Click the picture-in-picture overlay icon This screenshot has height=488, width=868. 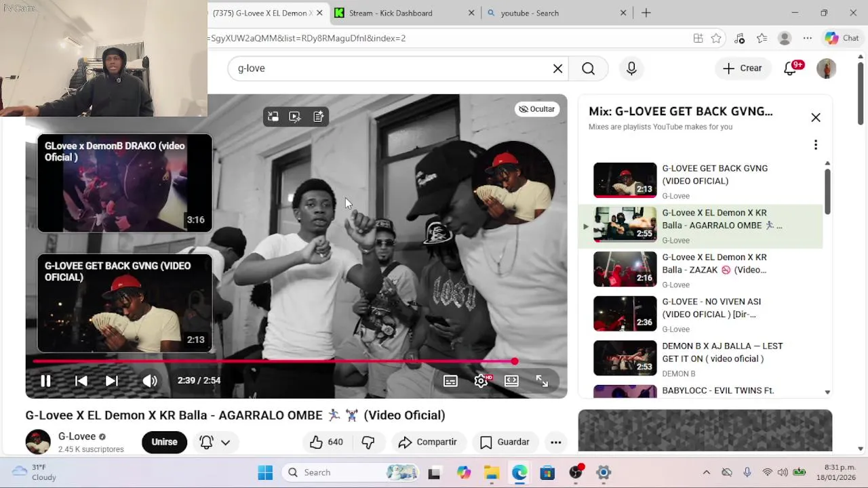pos(273,117)
